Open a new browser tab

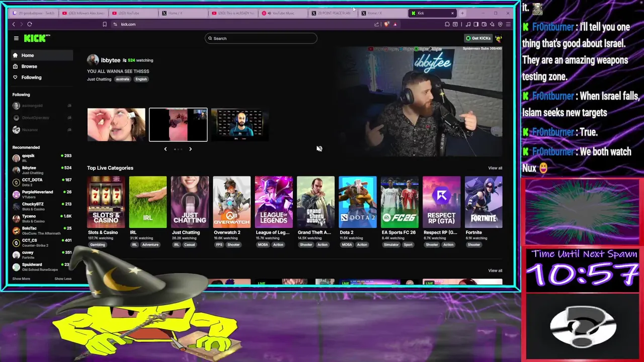click(462, 13)
